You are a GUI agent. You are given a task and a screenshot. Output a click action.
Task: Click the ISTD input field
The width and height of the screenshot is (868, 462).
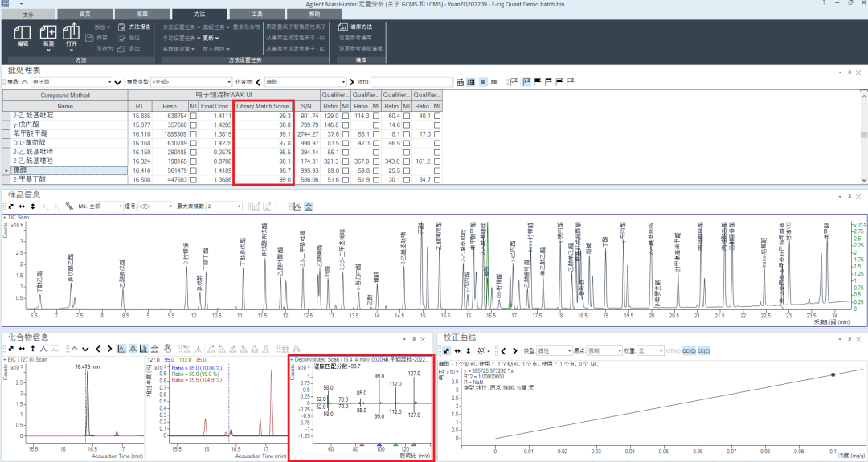click(411, 82)
